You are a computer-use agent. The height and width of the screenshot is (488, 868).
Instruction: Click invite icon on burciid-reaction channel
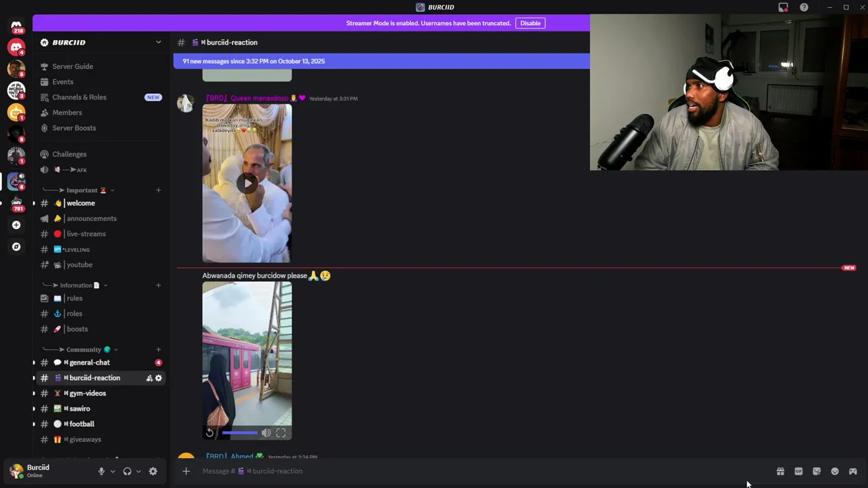[149, 378]
